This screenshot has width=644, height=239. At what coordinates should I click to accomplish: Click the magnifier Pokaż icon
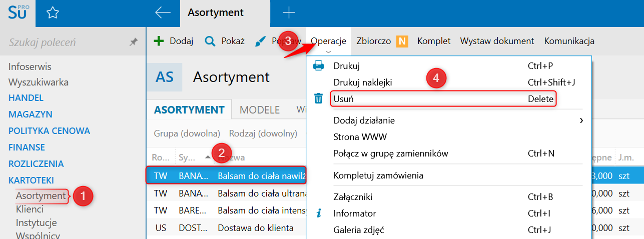210,41
